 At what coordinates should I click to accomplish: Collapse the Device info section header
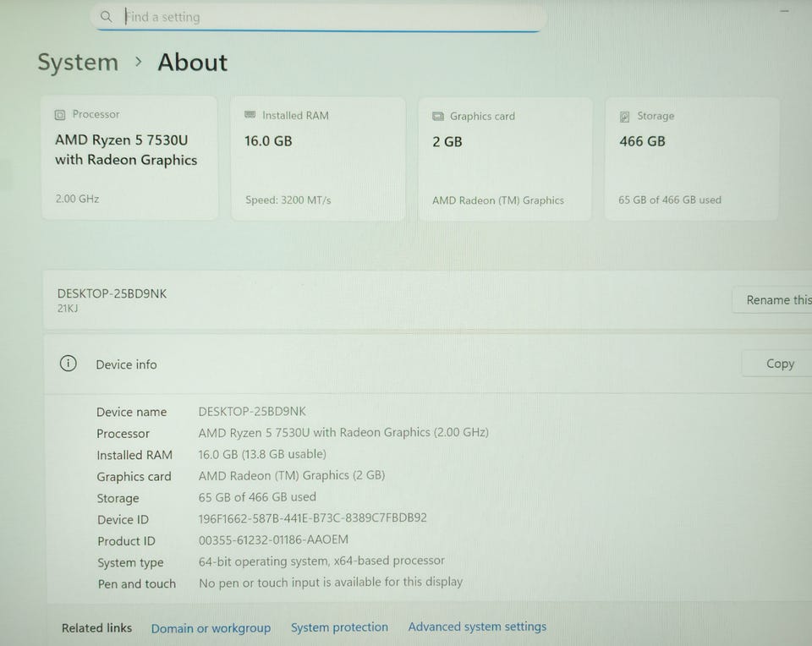[428, 364]
